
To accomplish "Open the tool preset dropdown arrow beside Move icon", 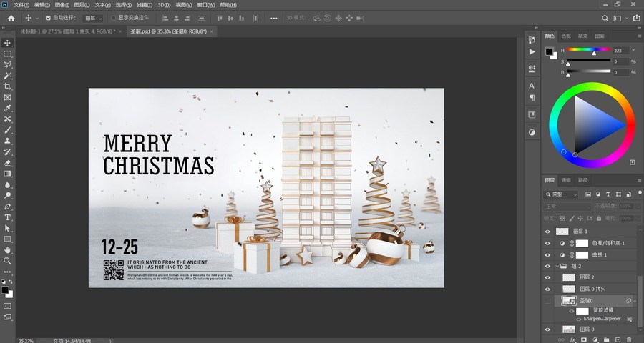I will (37, 18).
